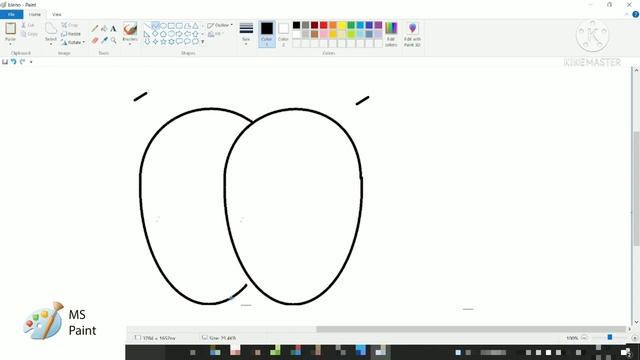Move the zoom slider handle
This screenshot has width=640, height=360.
610,338
